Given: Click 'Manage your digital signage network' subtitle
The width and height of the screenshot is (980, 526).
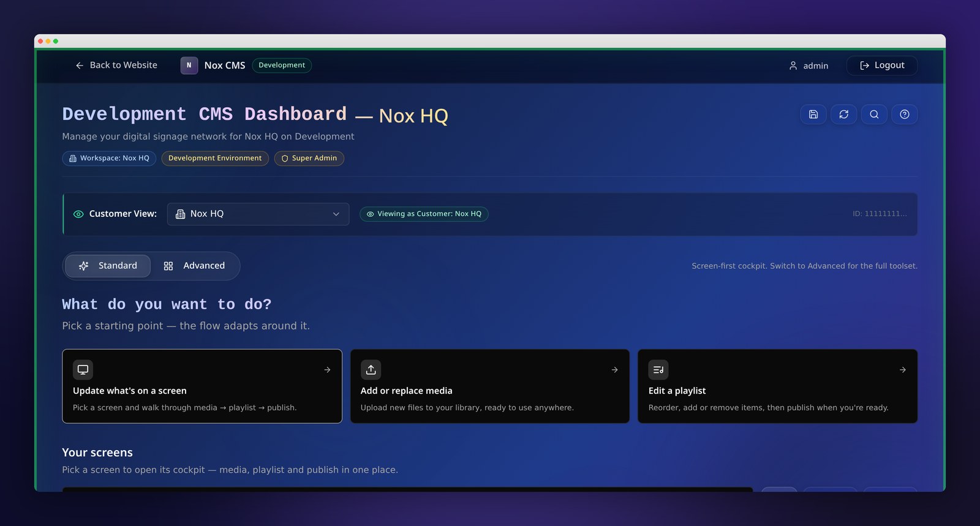Looking at the screenshot, I should tap(208, 137).
